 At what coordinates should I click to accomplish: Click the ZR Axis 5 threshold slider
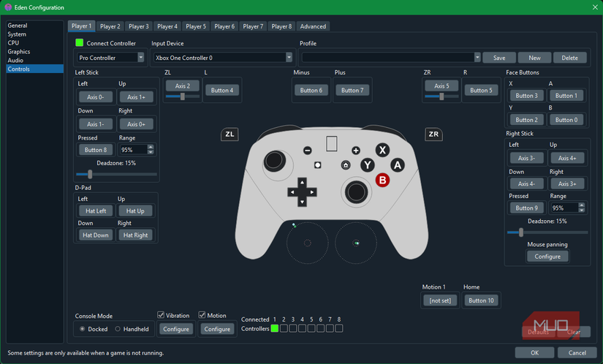(x=442, y=96)
